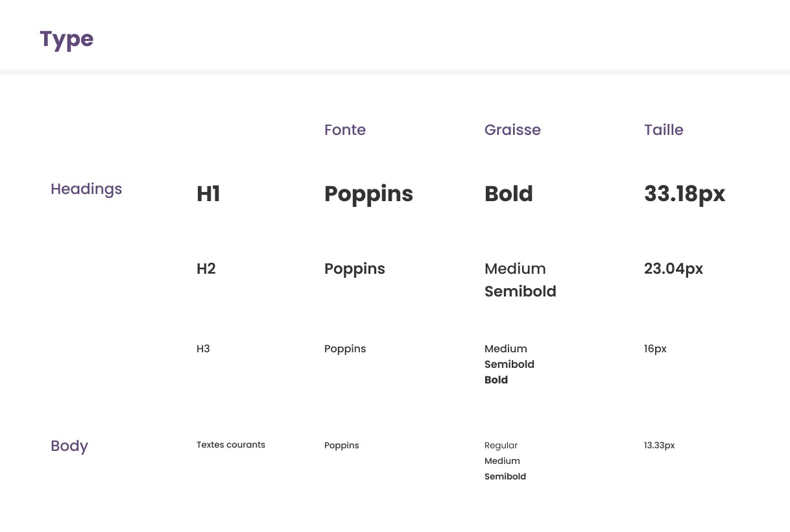Select the H3 heading sample

(x=203, y=348)
